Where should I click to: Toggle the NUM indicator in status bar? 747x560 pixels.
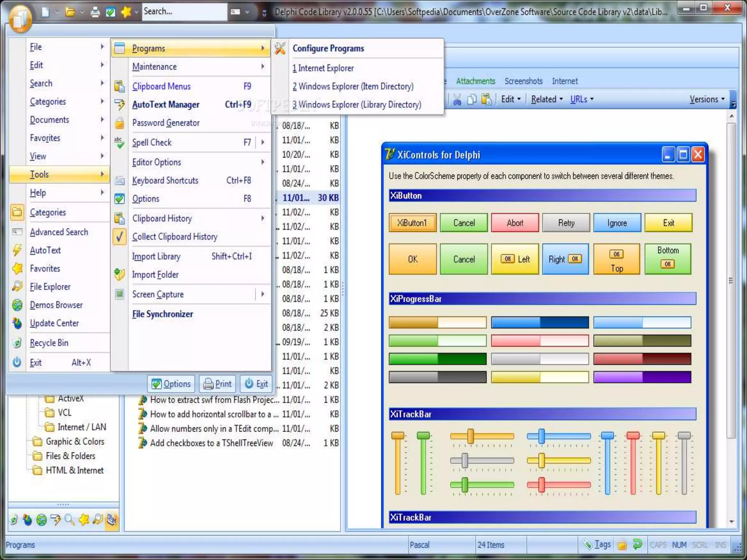pos(679,545)
